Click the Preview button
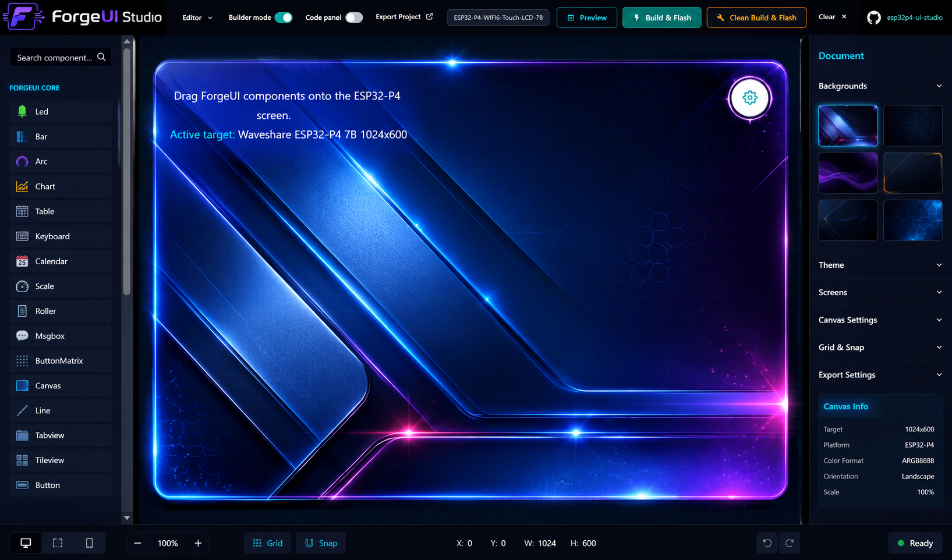The image size is (952, 560). (586, 17)
